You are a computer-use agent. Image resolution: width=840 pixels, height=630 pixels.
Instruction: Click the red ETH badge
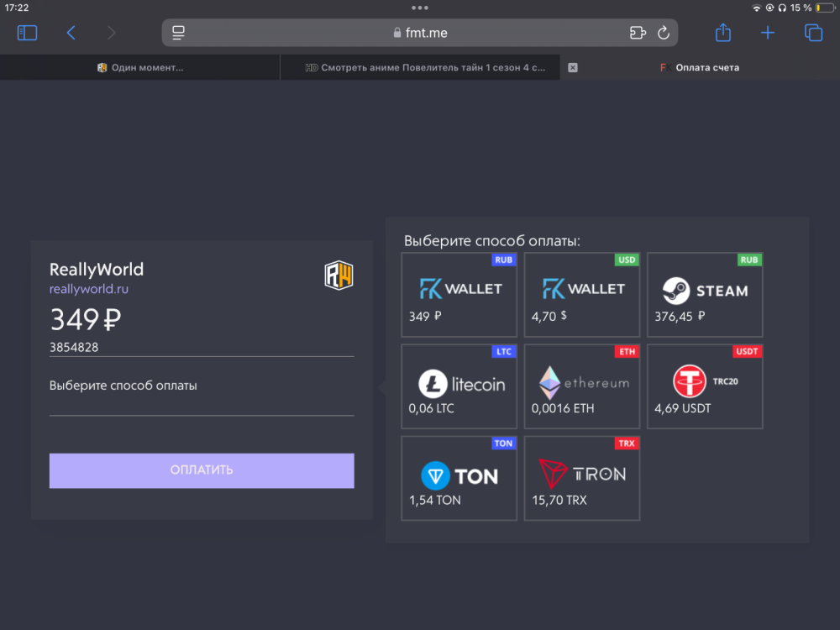tap(627, 351)
